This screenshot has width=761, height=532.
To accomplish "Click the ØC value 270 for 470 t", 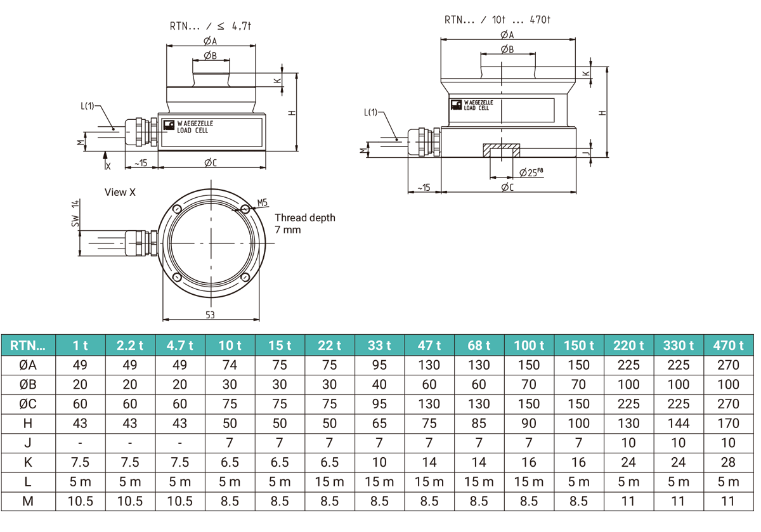I will (x=728, y=404).
